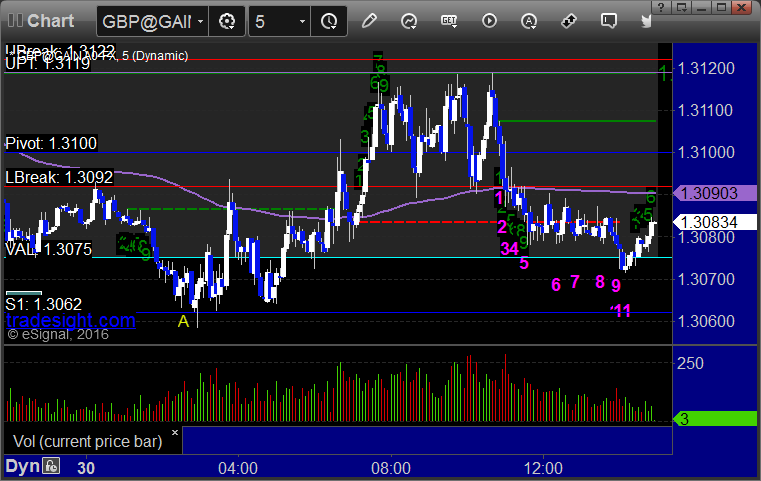Click the LBreak: 1.3092 label
This screenshot has width=761, height=481.
point(59,177)
